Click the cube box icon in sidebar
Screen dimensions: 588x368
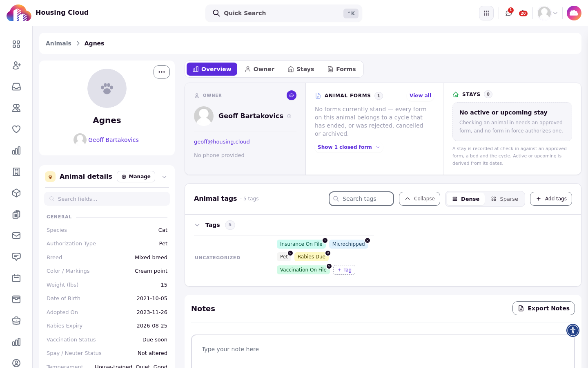click(x=16, y=193)
